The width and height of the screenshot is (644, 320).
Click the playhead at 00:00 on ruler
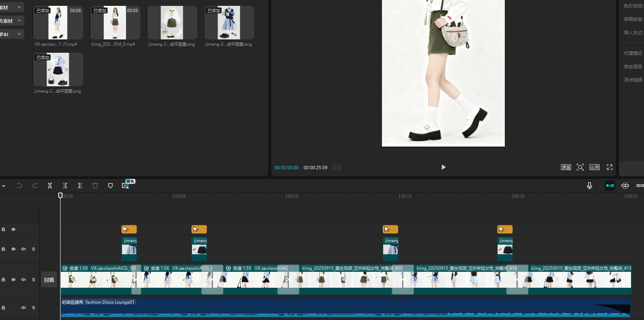pos(60,196)
